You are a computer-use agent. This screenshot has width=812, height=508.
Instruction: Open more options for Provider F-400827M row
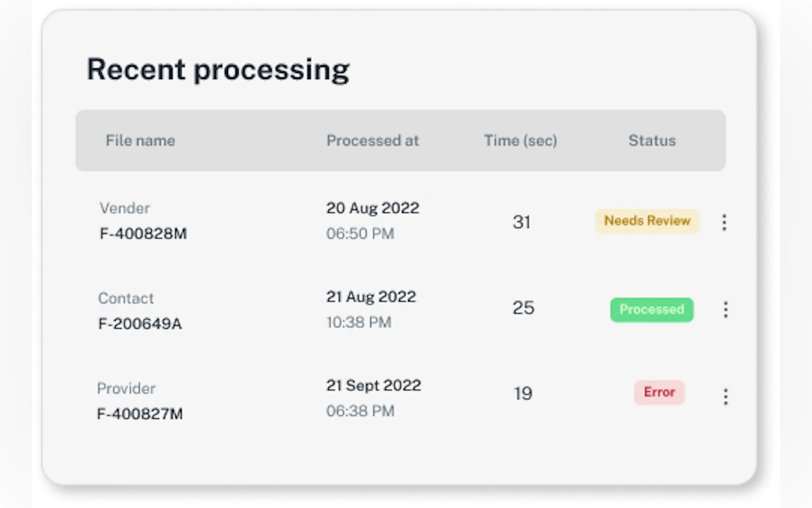coord(725,397)
